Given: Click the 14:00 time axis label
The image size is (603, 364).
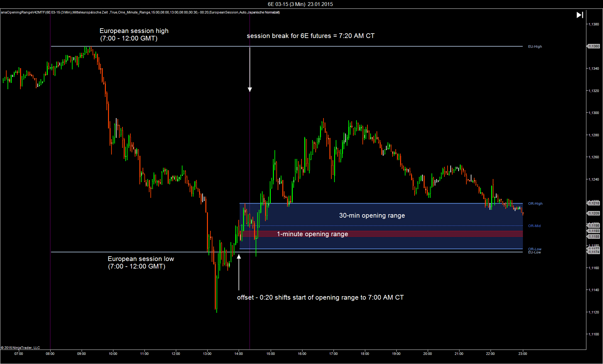Looking at the screenshot, I should click(x=239, y=354).
